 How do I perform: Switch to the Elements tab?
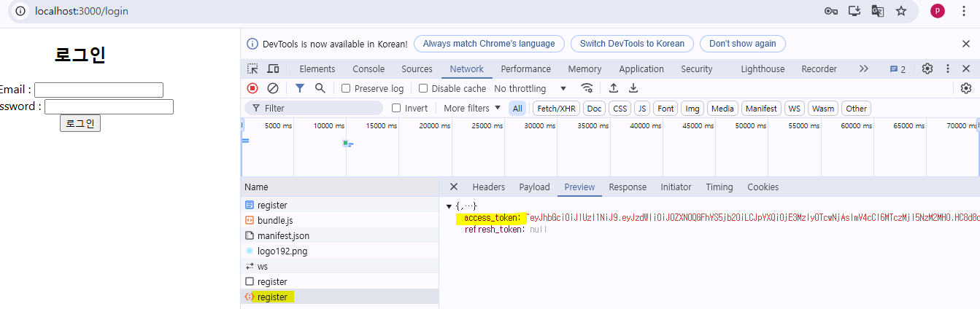coord(317,69)
